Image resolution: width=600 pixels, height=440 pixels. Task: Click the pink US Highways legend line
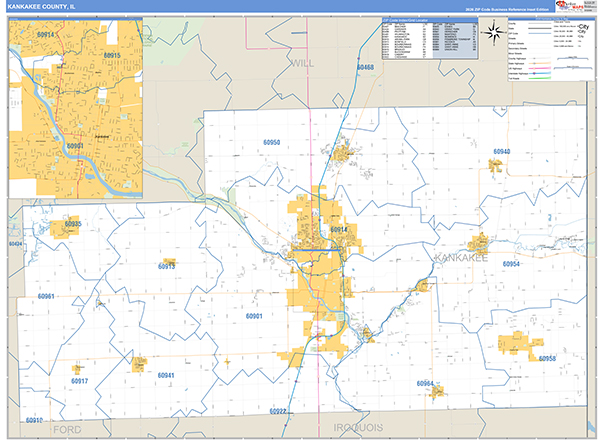click(x=540, y=68)
